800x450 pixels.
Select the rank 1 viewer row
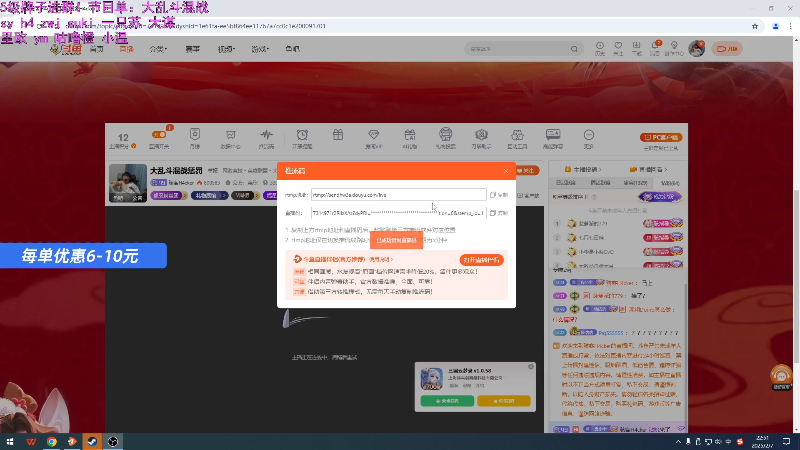pos(617,223)
